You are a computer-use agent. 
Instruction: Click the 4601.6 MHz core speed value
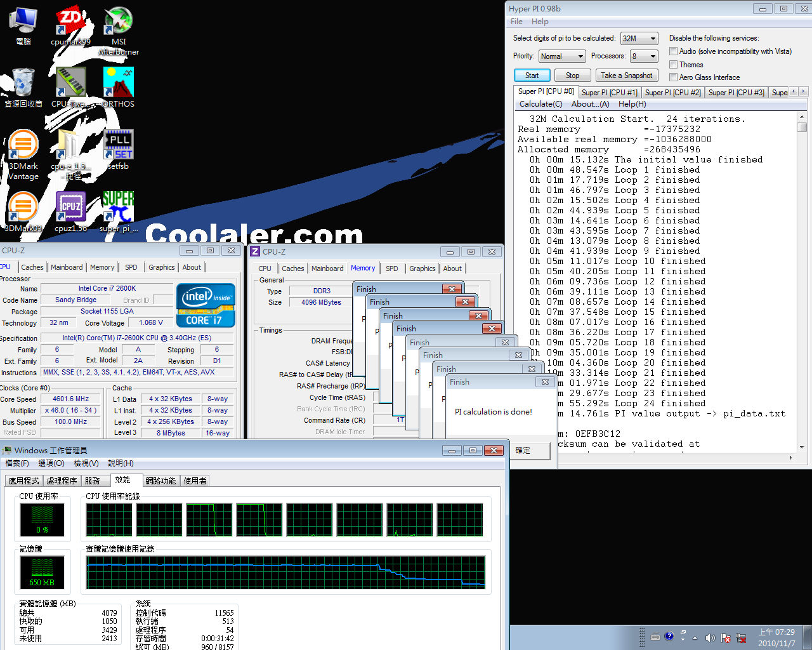tap(71, 399)
